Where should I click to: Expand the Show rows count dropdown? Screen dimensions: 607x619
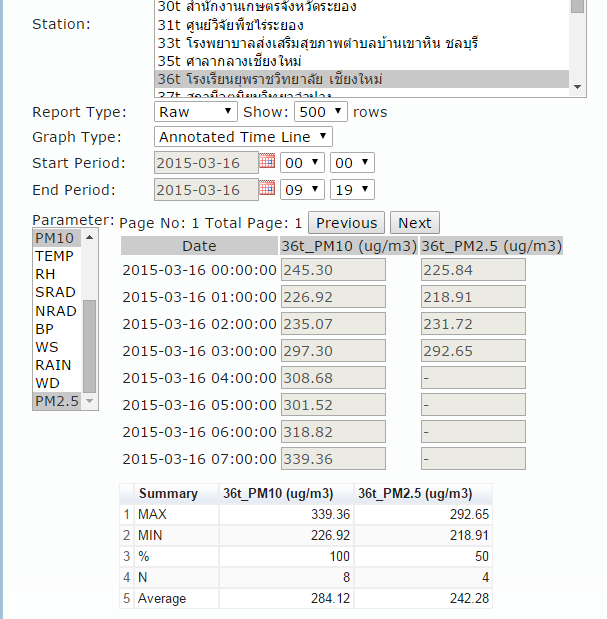(321, 112)
